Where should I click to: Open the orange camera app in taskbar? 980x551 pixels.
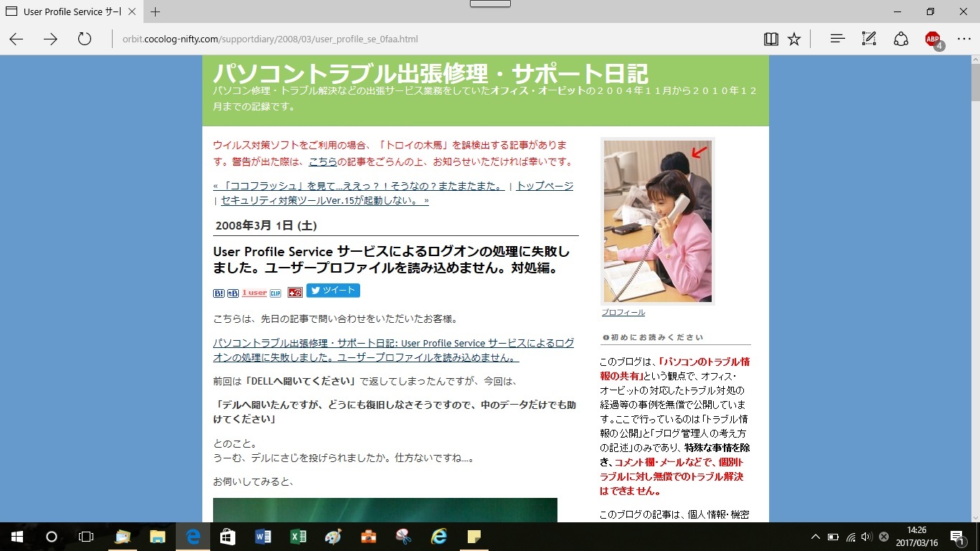[369, 537]
